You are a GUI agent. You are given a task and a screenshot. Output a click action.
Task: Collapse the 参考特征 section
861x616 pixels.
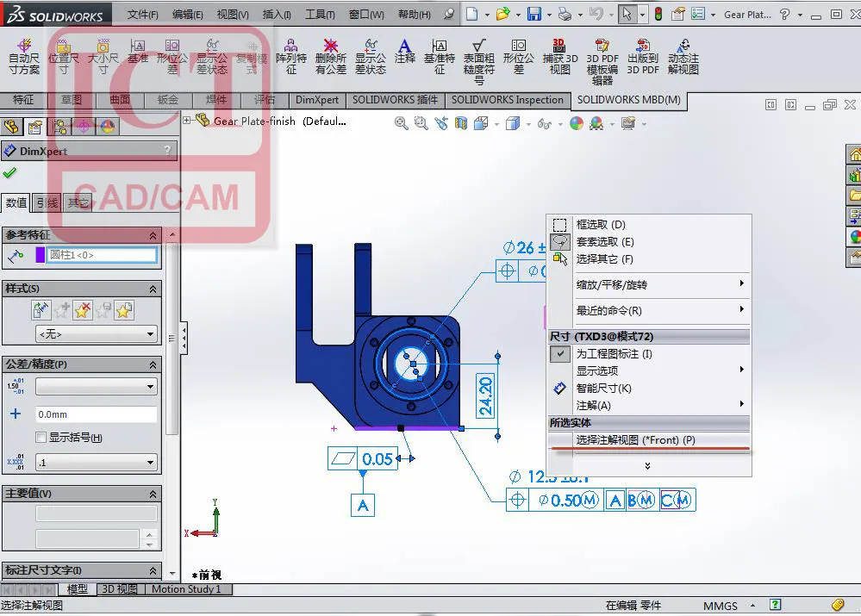coord(153,235)
